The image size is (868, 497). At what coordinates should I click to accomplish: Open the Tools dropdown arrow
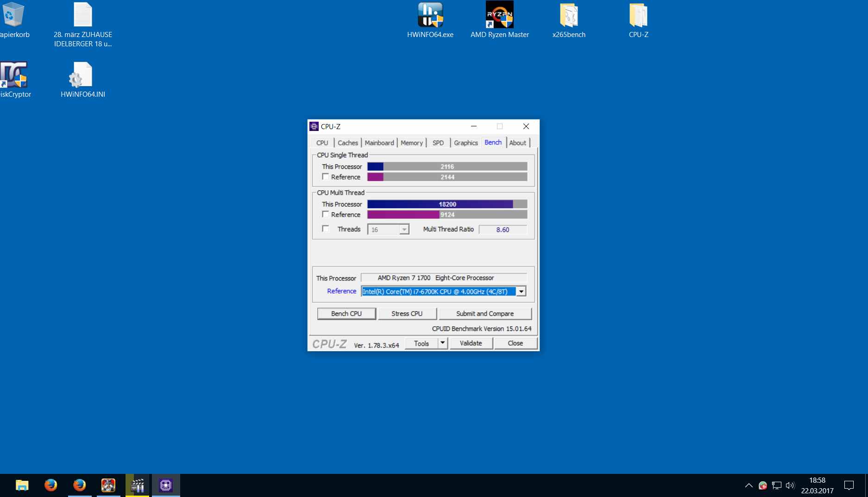(x=443, y=343)
